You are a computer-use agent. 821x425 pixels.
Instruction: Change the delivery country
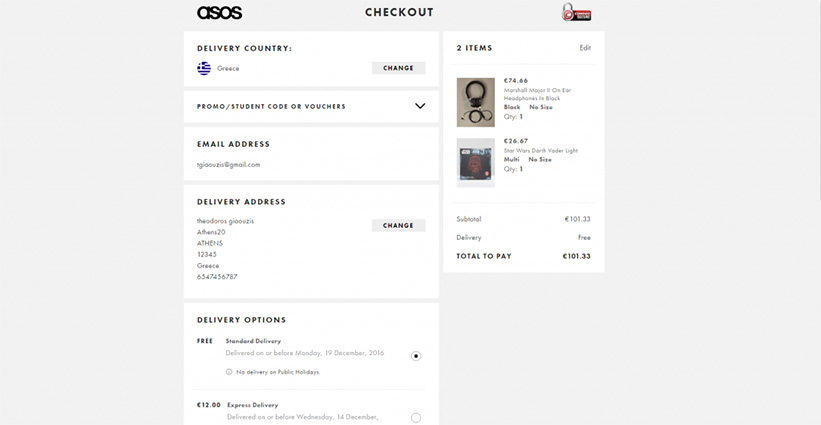[x=398, y=68]
